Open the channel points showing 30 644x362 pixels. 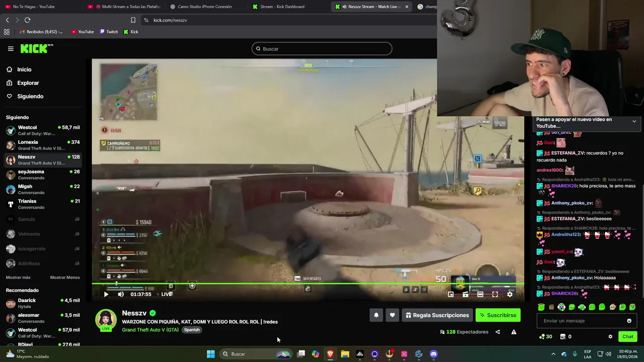(545, 336)
